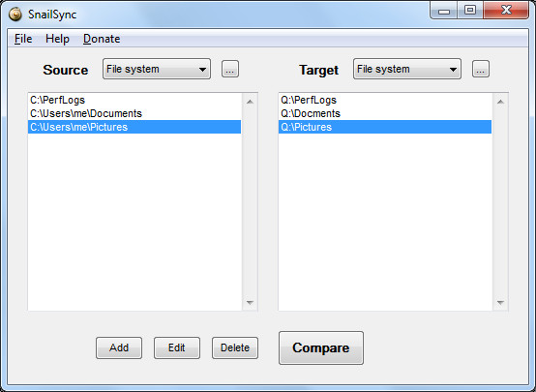Open the File menu
Image resolution: width=536 pixels, height=392 pixels.
(x=23, y=39)
